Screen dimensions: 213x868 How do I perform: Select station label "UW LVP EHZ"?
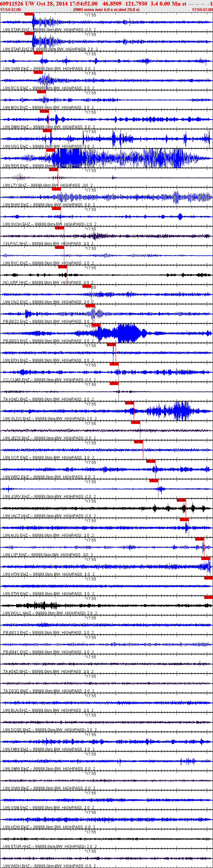click(x=15, y=555)
